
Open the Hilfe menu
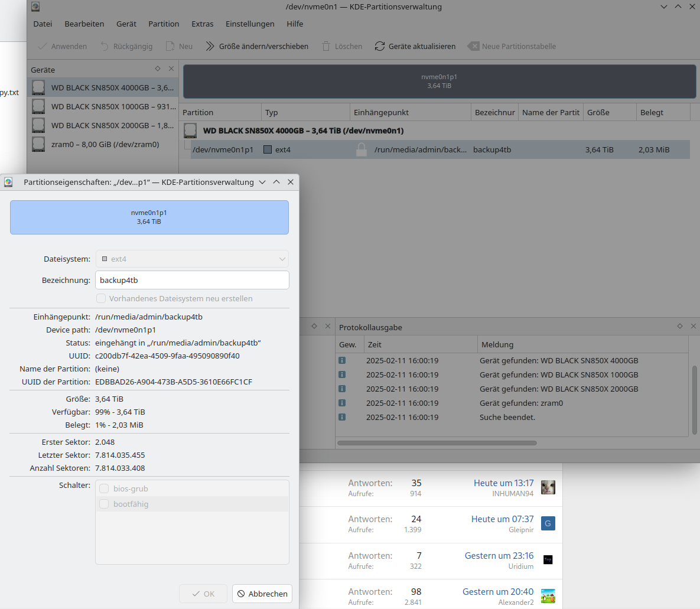(295, 24)
